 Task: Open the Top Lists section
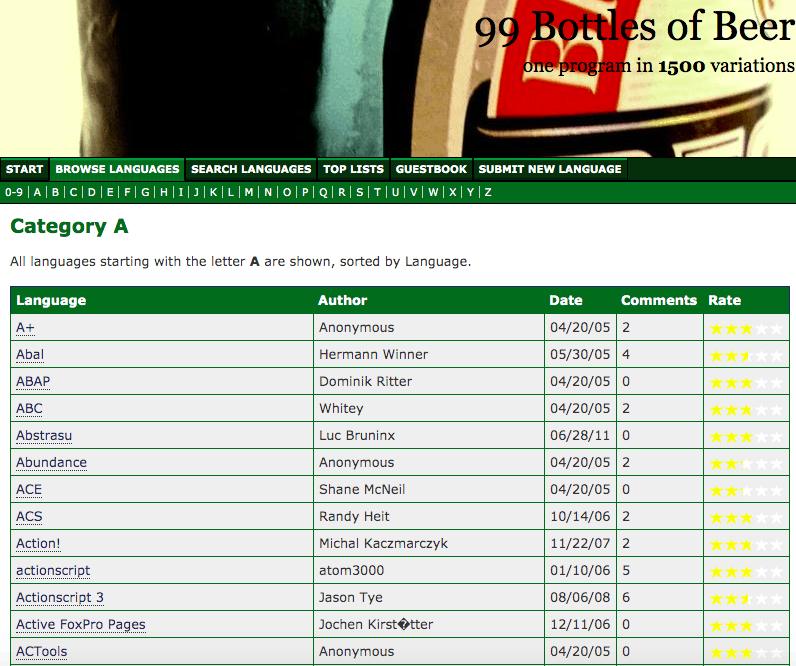pos(353,169)
